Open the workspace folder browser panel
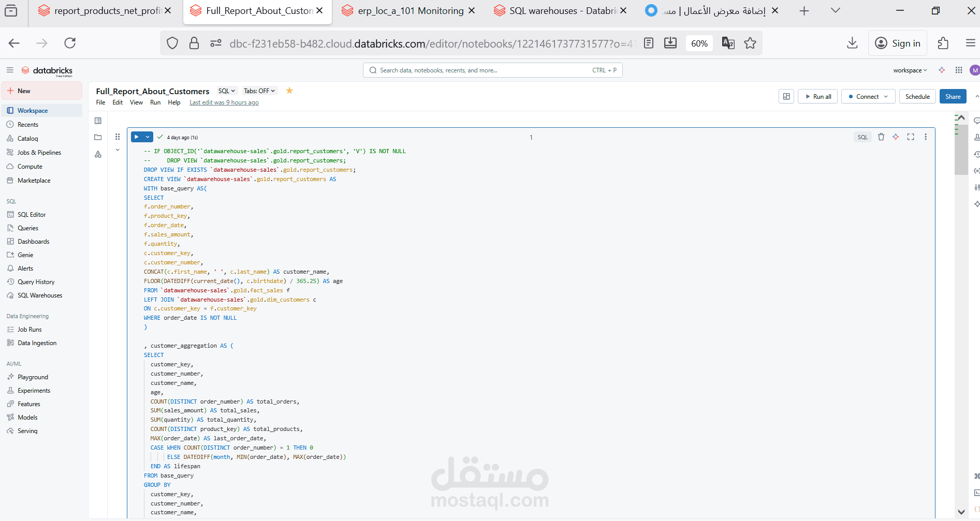The height and width of the screenshot is (521, 980). point(98,137)
